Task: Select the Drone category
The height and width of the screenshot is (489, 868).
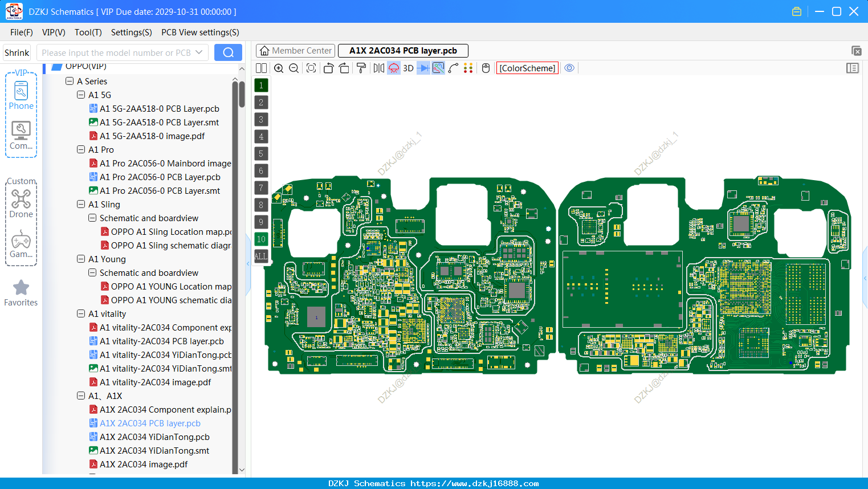Action: (x=21, y=204)
